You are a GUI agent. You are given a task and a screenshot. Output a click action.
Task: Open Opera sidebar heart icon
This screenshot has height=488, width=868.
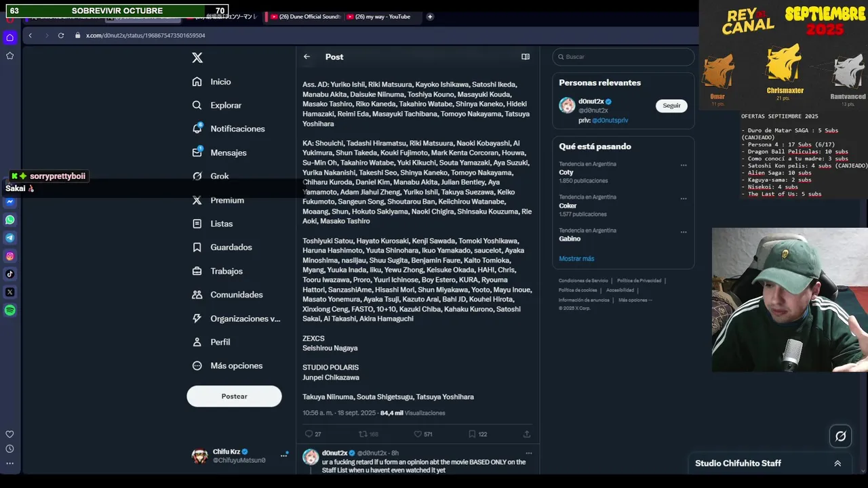click(9, 434)
